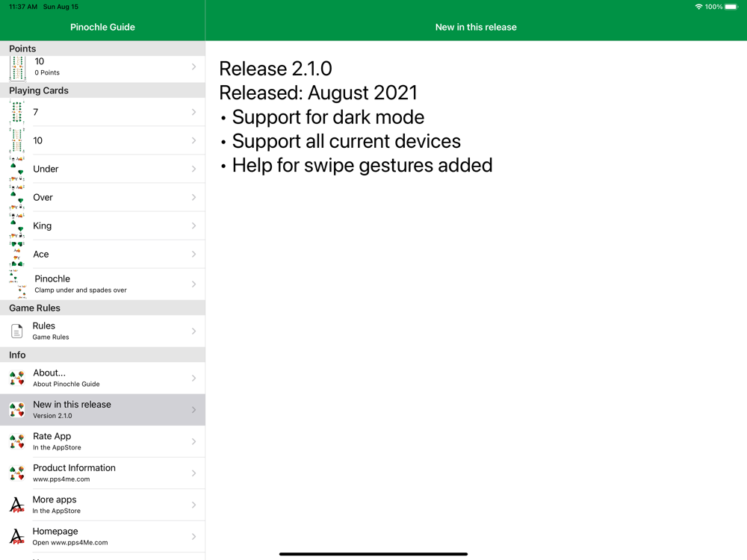The image size is (747, 560).
Task: Open chevron on the 7 card row
Action: tap(194, 112)
